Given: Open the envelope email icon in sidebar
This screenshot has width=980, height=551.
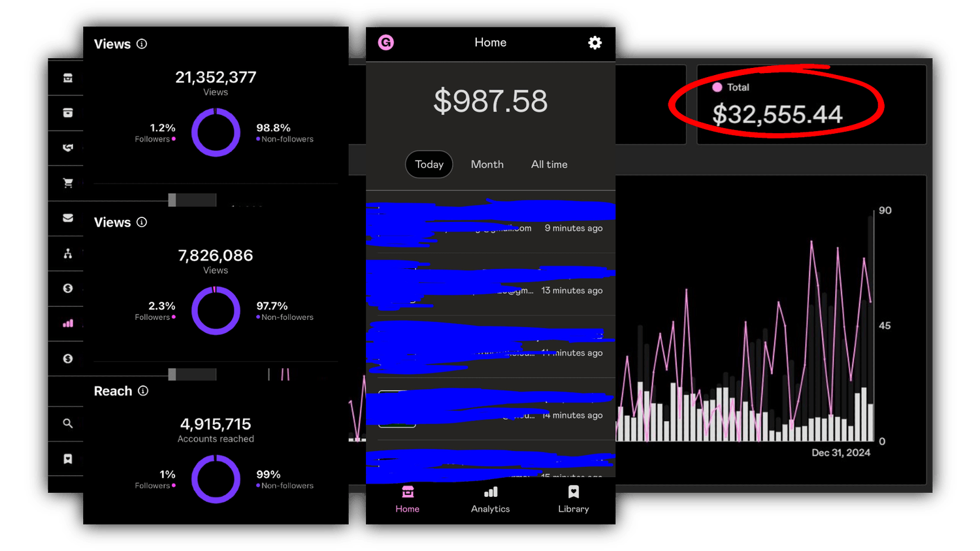Looking at the screenshot, I should [x=68, y=218].
